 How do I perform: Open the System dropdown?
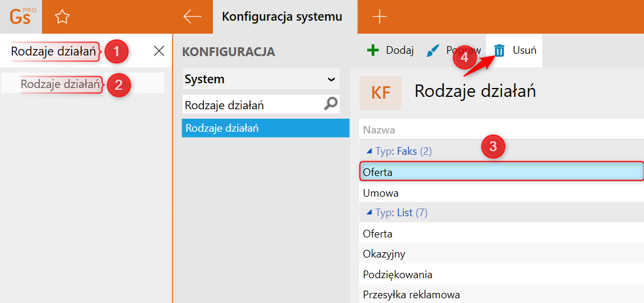(x=261, y=79)
